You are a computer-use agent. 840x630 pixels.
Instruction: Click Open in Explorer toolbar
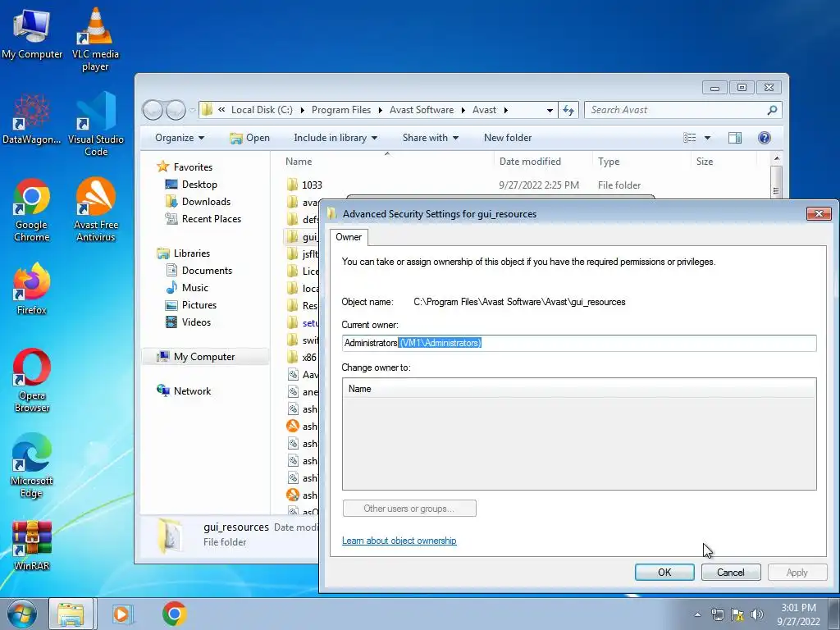point(249,138)
